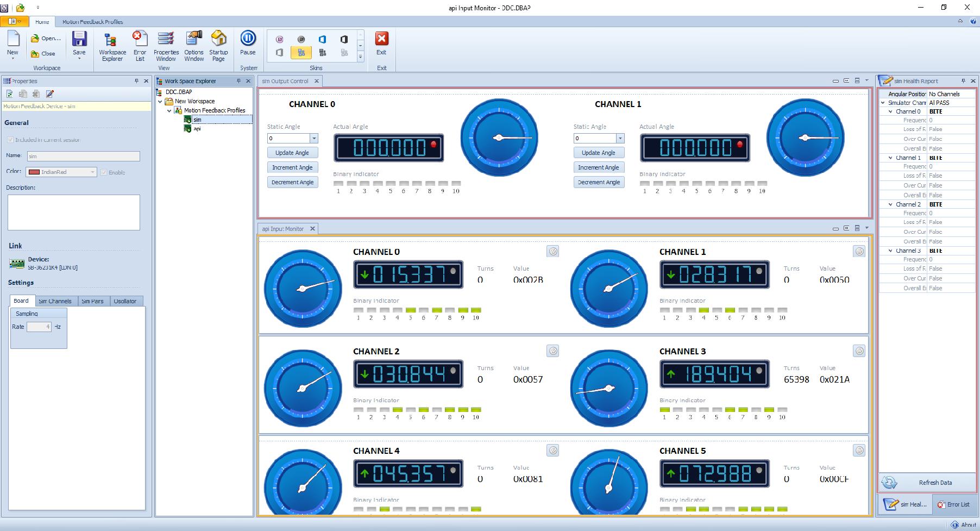Collapse the Motion Feedback Profiles tree node
980x531 pixels.
coord(169,110)
